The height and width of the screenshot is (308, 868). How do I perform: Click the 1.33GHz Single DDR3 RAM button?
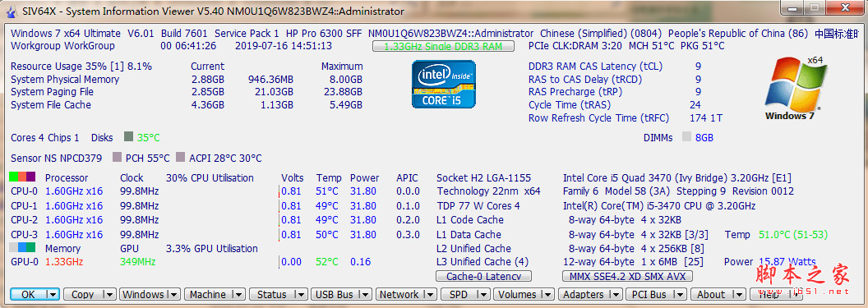pyautogui.click(x=443, y=47)
